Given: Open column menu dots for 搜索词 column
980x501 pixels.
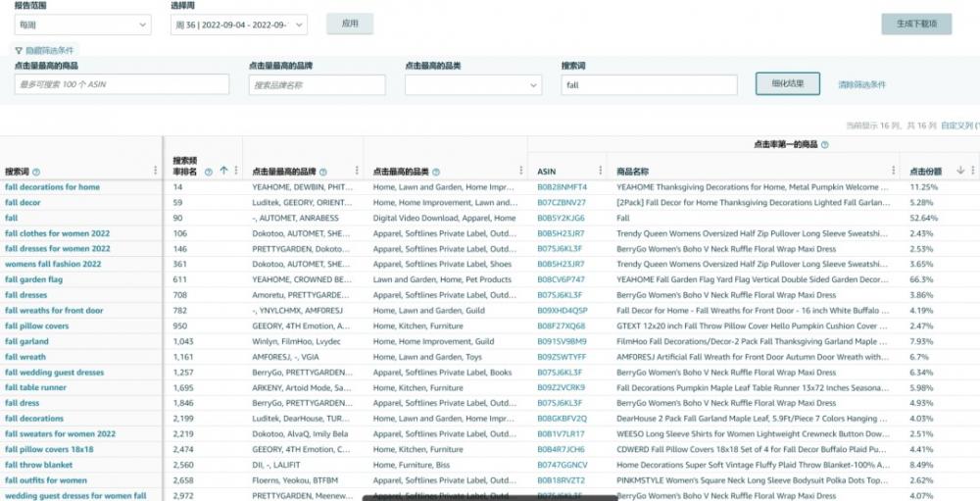Looking at the screenshot, I should [x=156, y=171].
